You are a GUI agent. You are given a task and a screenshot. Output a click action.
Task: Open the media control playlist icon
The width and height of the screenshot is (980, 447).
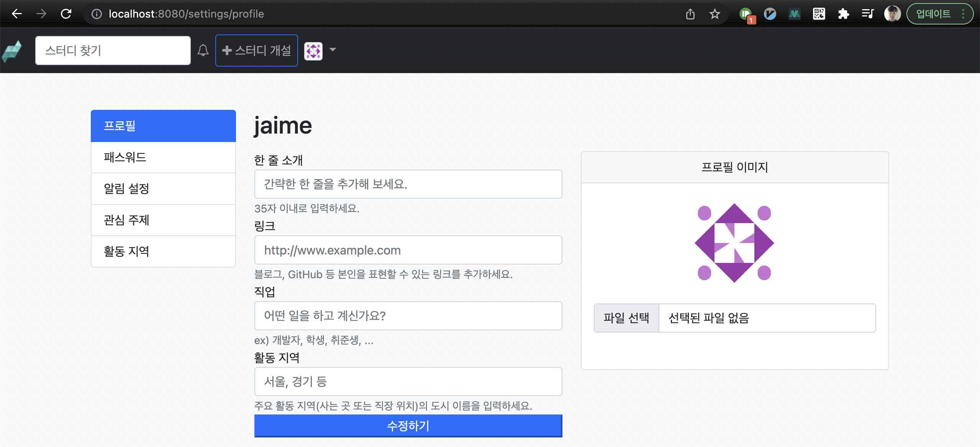868,14
